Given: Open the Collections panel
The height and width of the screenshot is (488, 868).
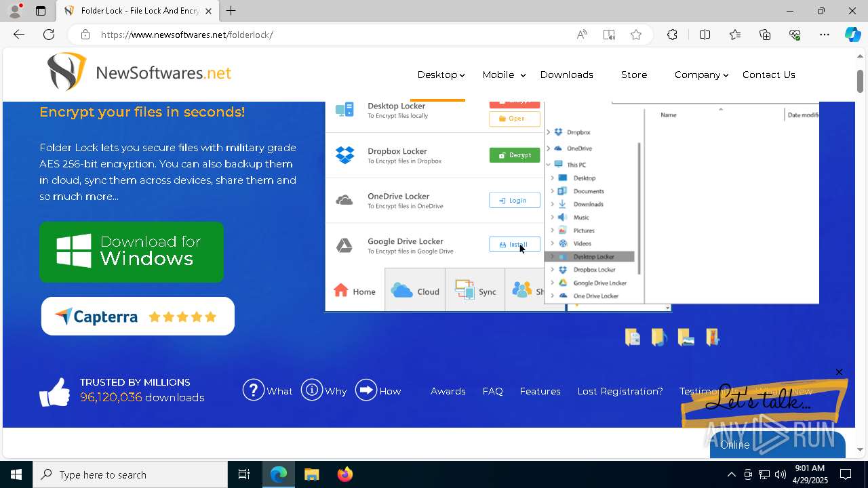Looking at the screenshot, I should click(765, 35).
